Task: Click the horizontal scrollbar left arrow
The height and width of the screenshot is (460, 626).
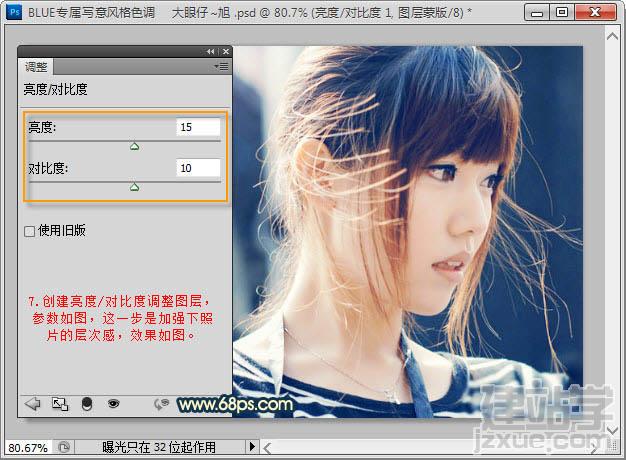Action: point(267,448)
